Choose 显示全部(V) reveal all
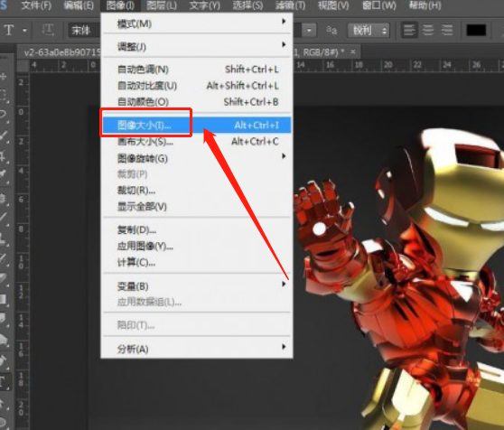 (x=196, y=206)
